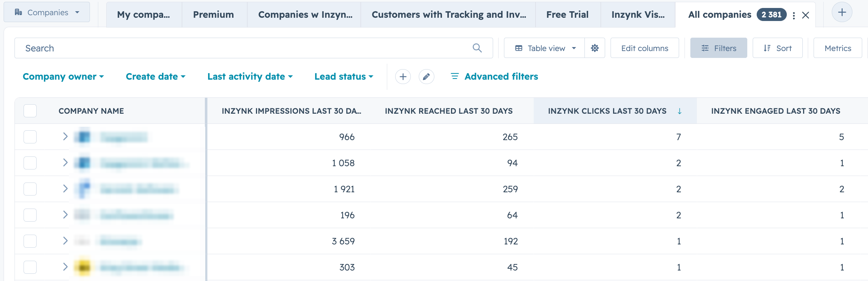The width and height of the screenshot is (868, 281).
Task: Open Advanced filters
Action: click(494, 76)
